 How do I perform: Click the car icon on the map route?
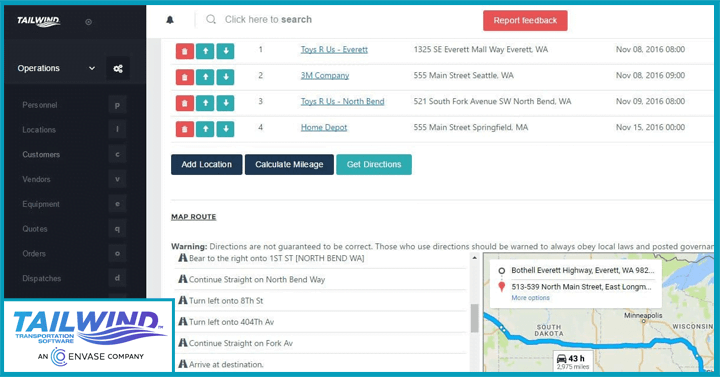561,359
